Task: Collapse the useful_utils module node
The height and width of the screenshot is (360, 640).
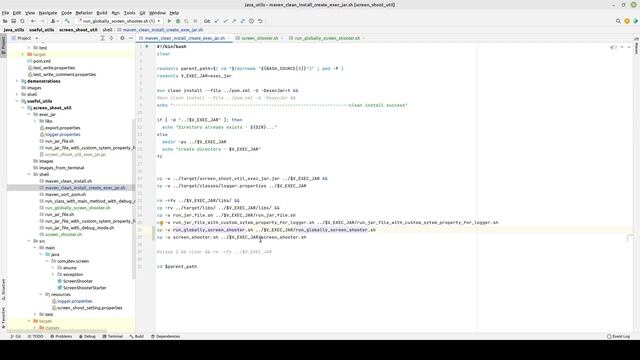Action: [17, 101]
